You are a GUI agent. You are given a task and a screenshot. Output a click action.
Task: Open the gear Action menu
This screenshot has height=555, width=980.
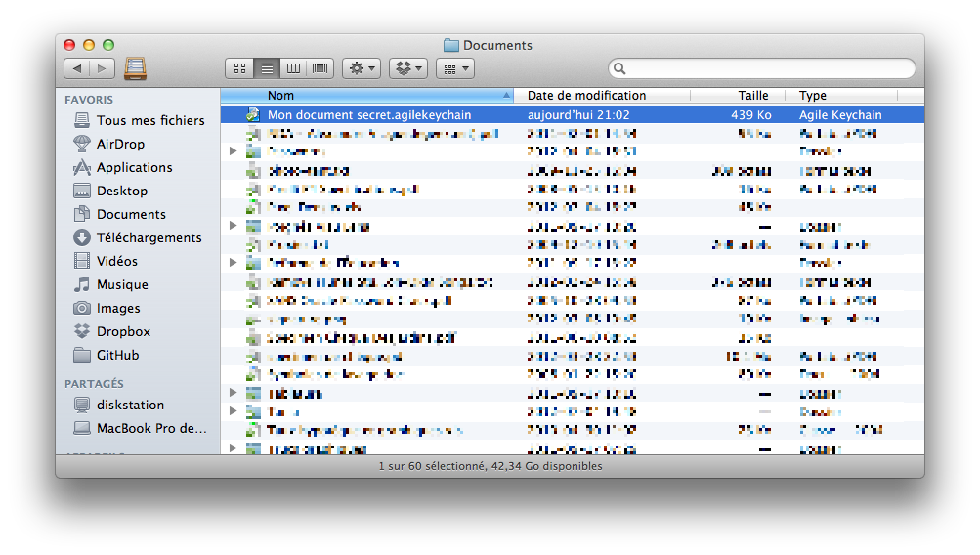[x=362, y=68]
